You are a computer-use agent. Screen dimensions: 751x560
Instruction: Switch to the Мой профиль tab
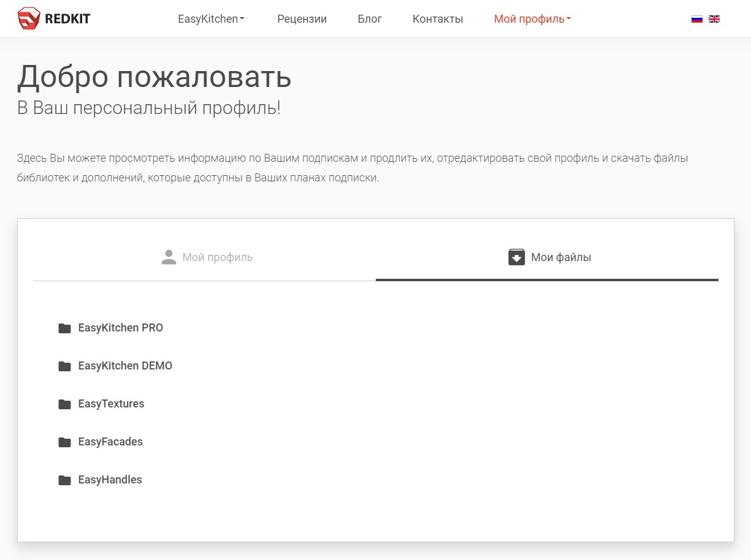coord(205,257)
